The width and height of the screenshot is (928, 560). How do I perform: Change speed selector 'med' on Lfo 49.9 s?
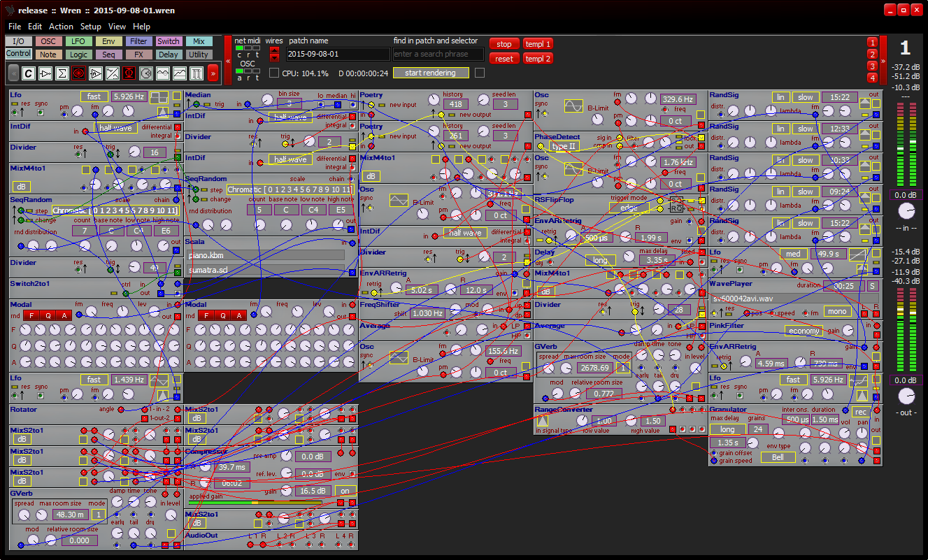tap(794, 254)
